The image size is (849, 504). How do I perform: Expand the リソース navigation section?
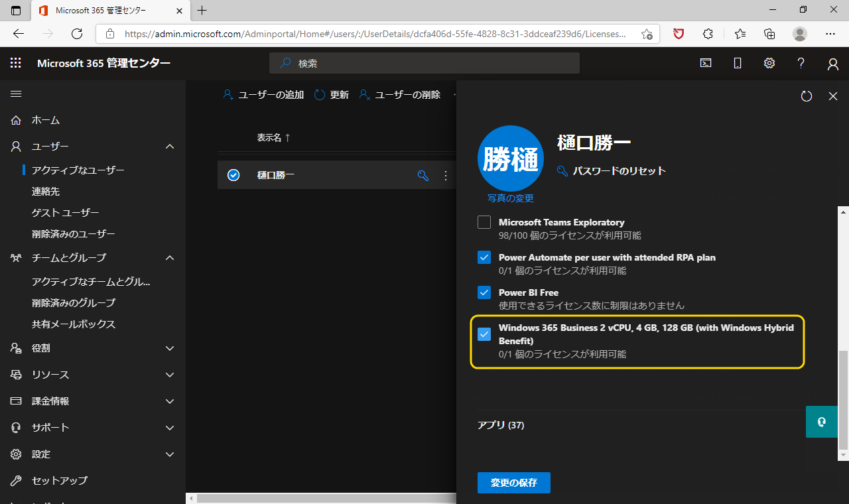coord(170,375)
